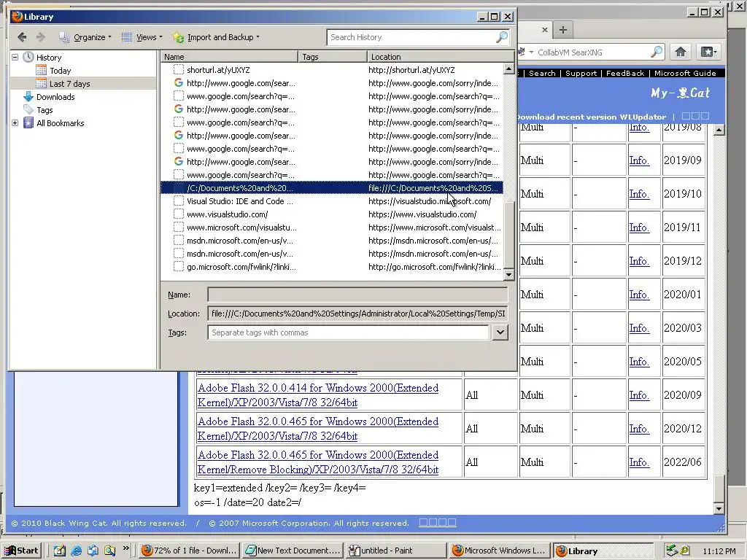747x560 pixels.
Task: Expand the All Bookmarks tree node
Action: click(15, 122)
